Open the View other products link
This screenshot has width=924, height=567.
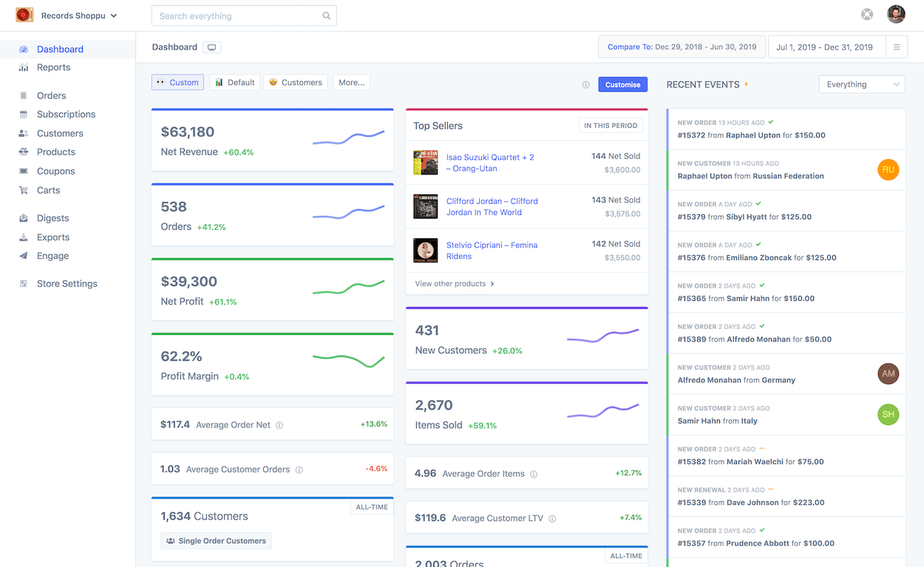pos(452,283)
